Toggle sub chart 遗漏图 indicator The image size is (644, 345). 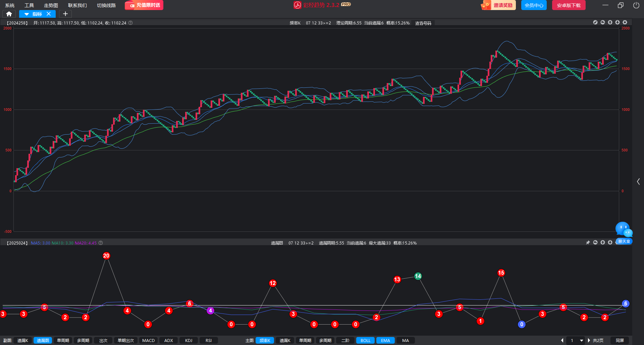tap(43, 340)
